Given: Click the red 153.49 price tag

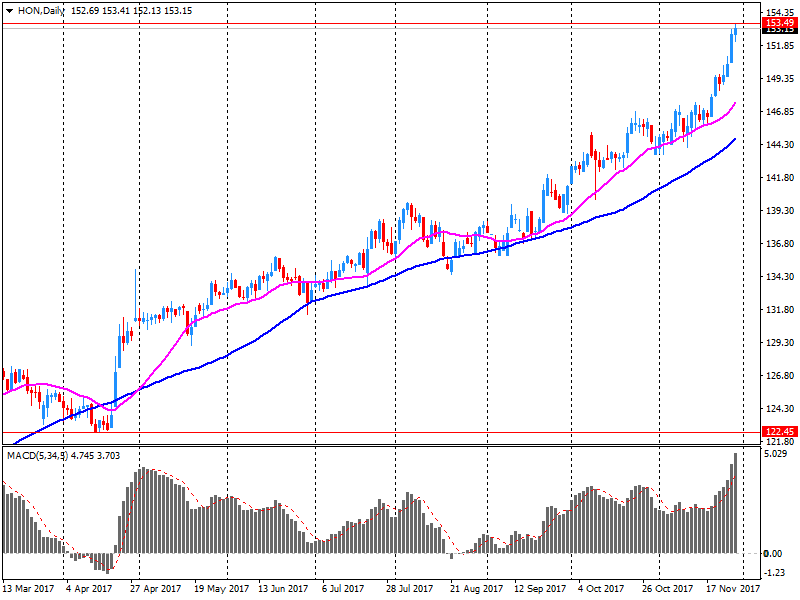Looking at the screenshot, I should 779,22.
